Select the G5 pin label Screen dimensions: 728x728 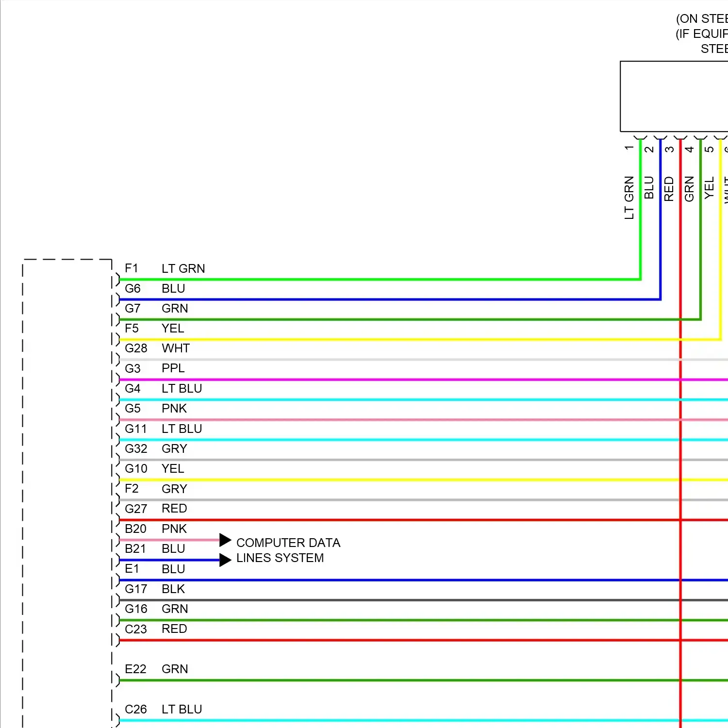(x=132, y=408)
